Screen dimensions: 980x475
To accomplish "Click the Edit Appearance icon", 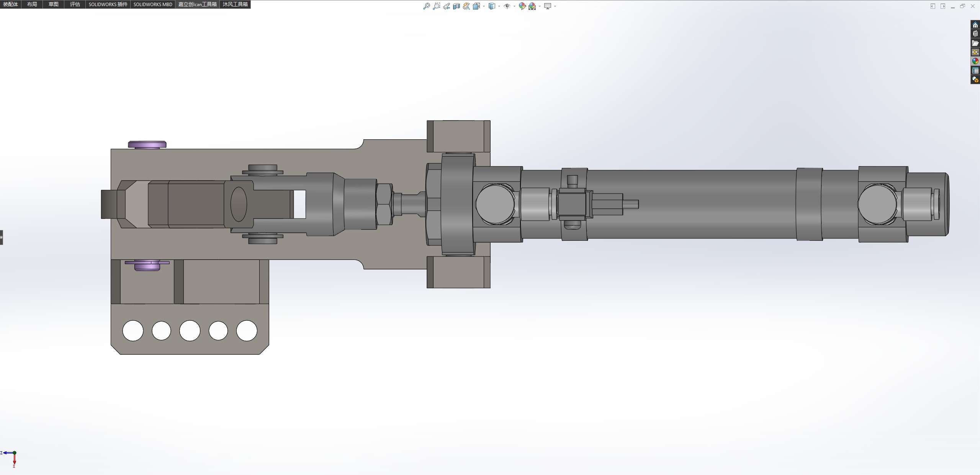I will (522, 6).
